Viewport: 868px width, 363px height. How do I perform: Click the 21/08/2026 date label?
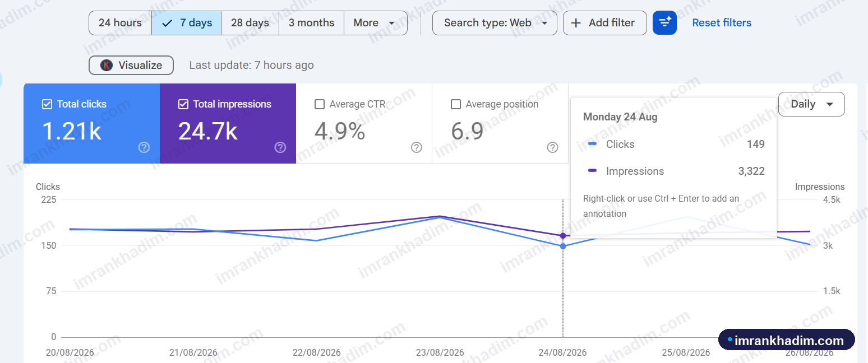coord(193,353)
